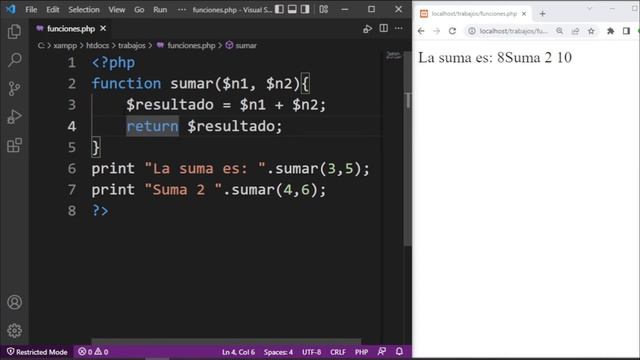Open the Selection menu
Viewport: 640px width, 360px height.
pos(84,9)
